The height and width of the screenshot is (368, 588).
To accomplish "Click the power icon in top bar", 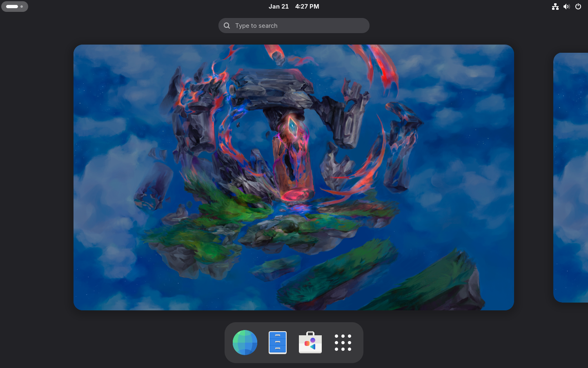I will (578, 7).
